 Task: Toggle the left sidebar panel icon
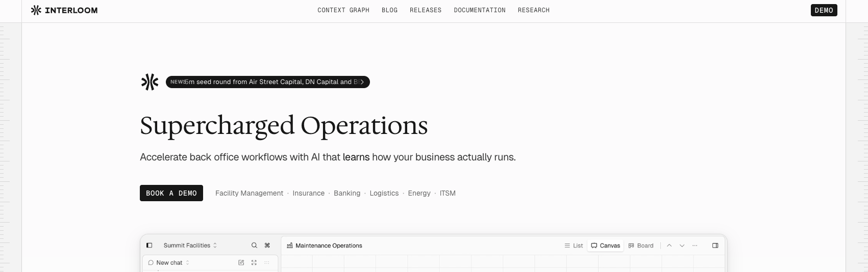pos(150,246)
